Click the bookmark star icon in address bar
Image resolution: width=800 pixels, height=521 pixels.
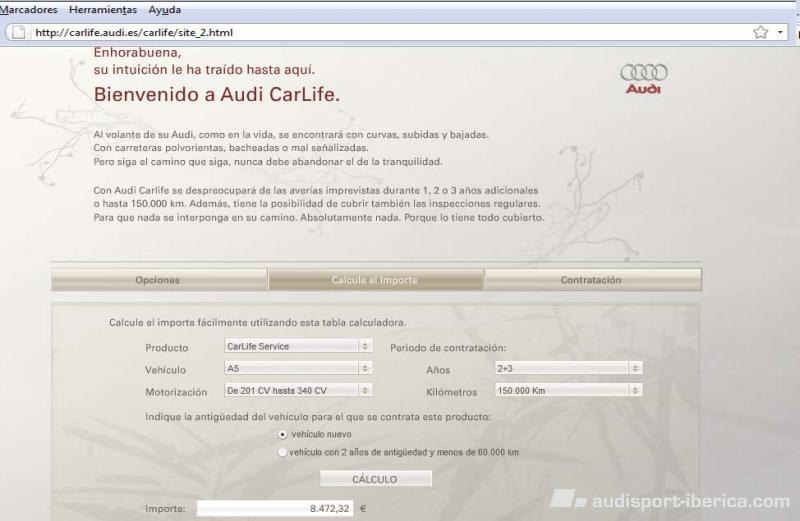click(760, 32)
